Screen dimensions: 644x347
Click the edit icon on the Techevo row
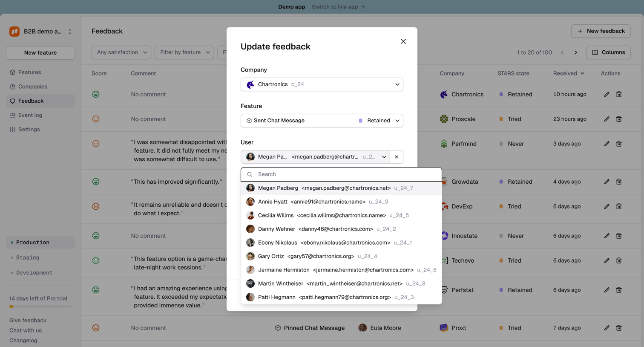pos(607,260)
